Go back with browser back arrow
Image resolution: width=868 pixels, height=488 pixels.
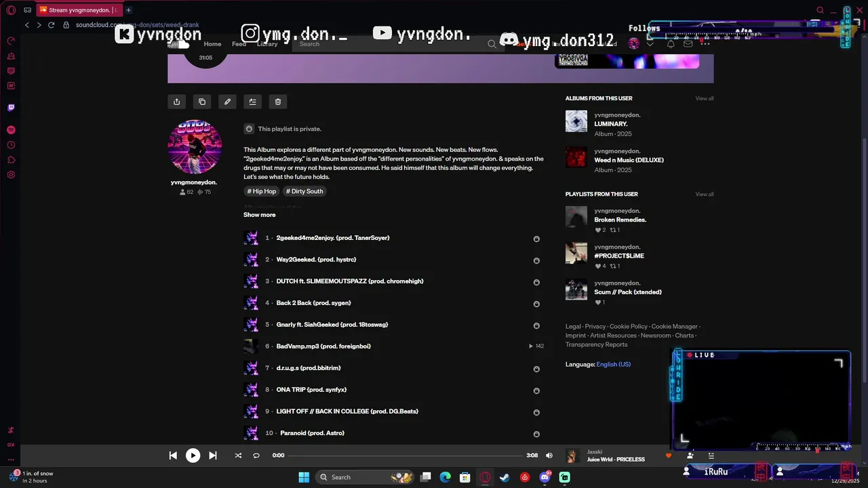click(27, 25)
